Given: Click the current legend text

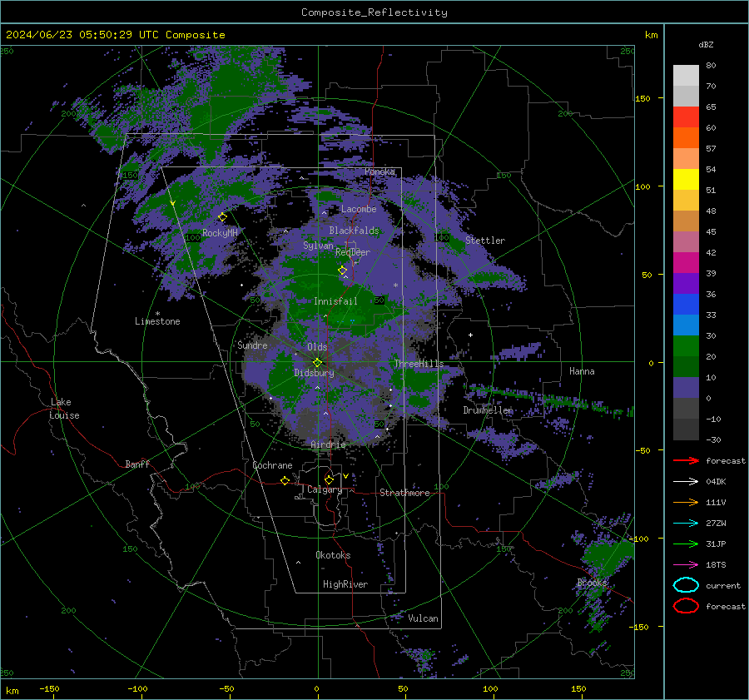Looking at the screenshot, I should pyautogui.click(x=723, y=586).
